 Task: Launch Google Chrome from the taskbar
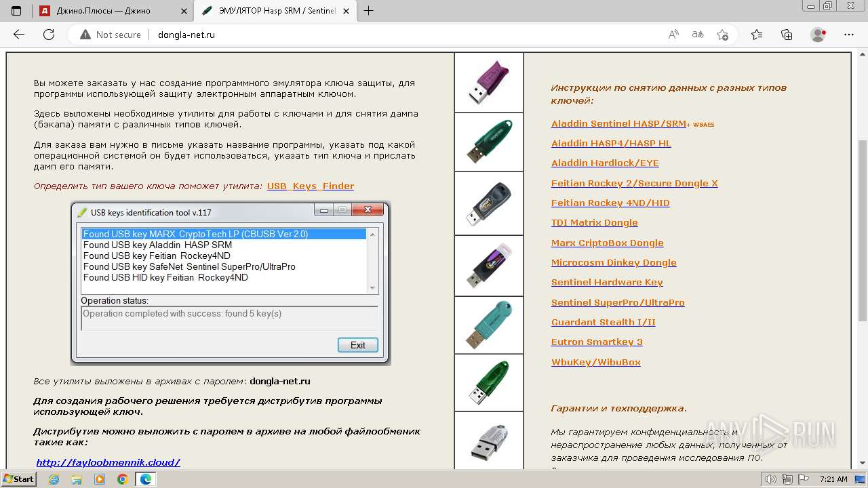[x=122, y=479]
